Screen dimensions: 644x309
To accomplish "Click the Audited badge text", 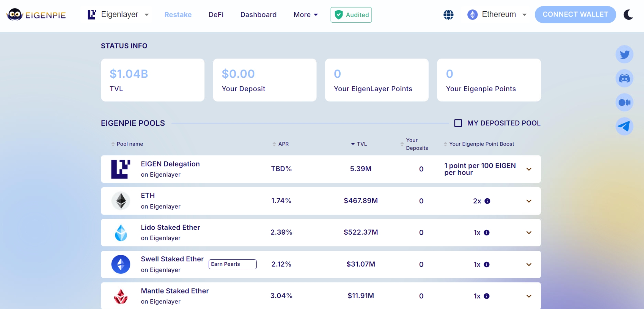I will pyautogui.click(x=357, y=15).
